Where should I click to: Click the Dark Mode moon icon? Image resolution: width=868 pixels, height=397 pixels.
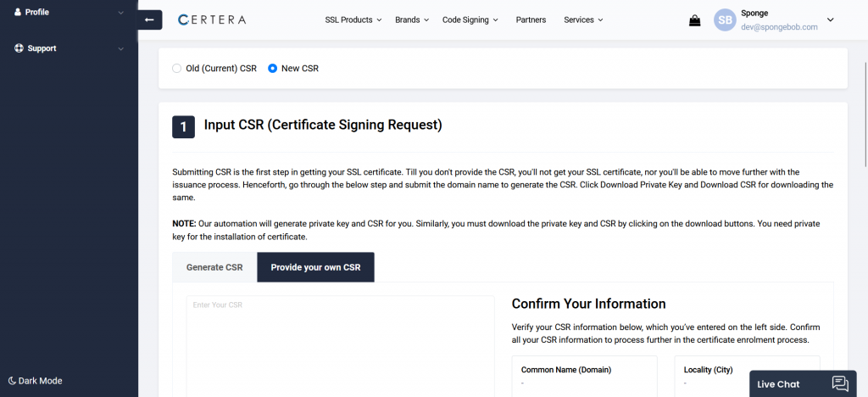12,381
